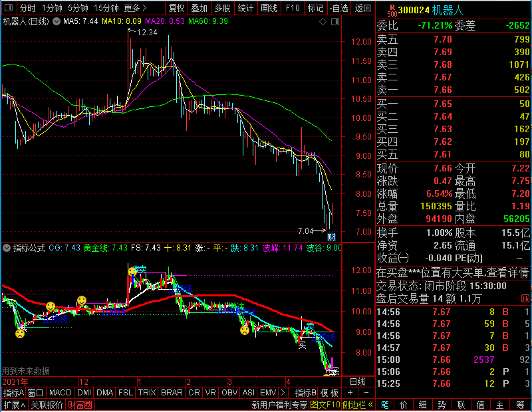Select the DMA indicator
Viewport: 532px width, 412px height.
click(x=104, y=393)
